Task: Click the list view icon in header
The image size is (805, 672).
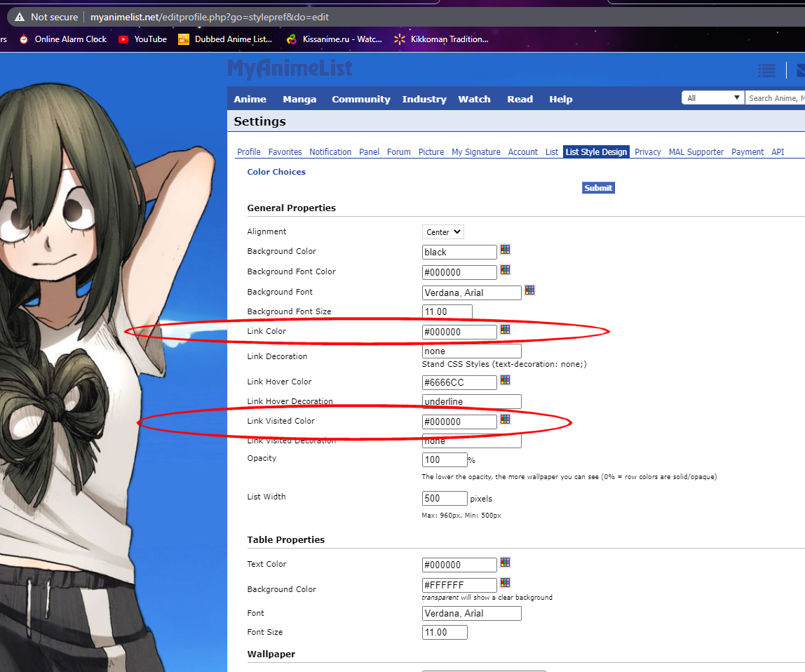Action: click(766, 70)
